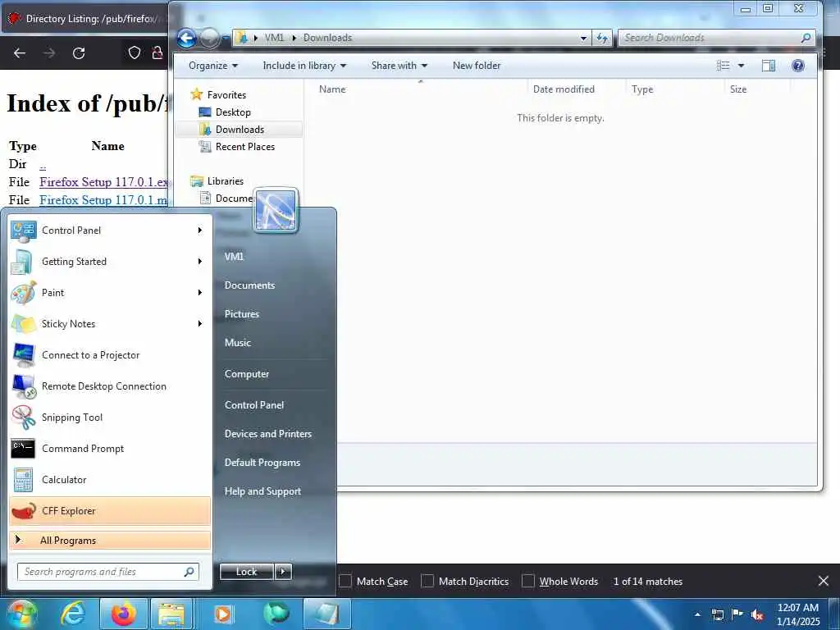Focus the Search programs and files box

click(x=108, y=572)
